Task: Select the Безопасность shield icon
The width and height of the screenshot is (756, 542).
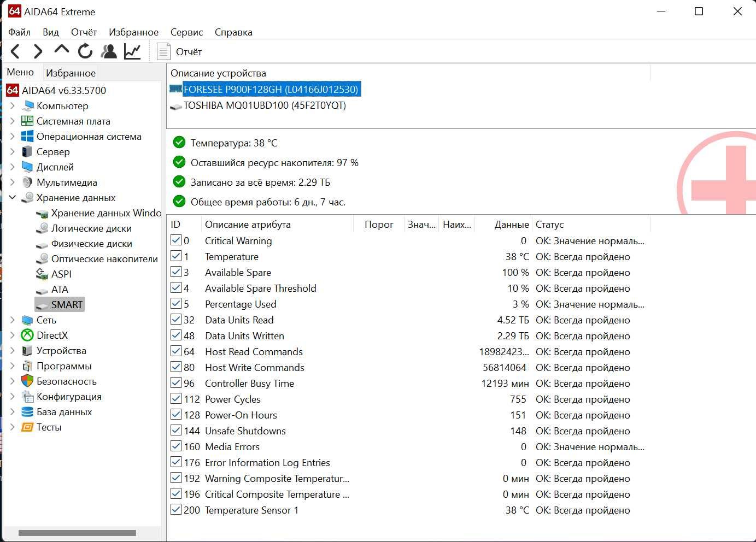Action: coord(27,381)
